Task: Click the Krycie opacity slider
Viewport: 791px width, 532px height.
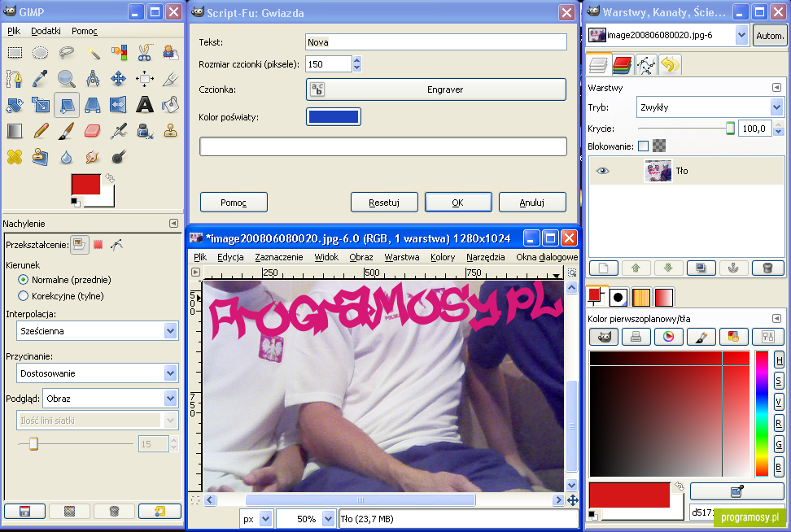Action: tap(685, 129)
